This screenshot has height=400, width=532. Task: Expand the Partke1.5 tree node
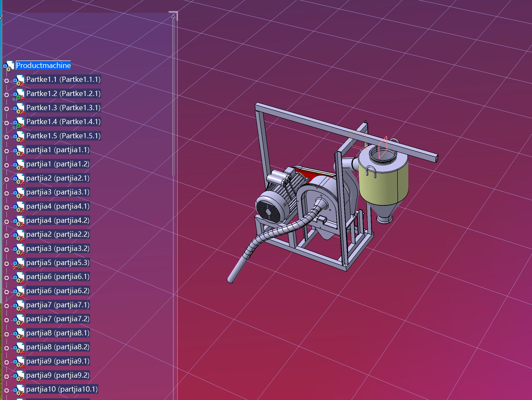pos(7,137)
